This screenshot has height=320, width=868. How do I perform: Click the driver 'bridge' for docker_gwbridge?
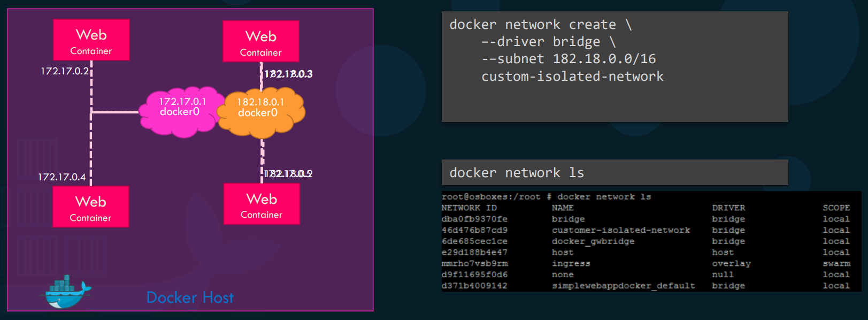[728, 241]
